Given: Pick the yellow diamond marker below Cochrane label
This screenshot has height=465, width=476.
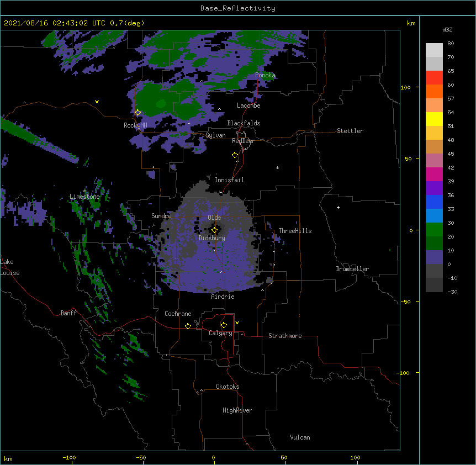Looking at the screenshot, I should point(188,326).
